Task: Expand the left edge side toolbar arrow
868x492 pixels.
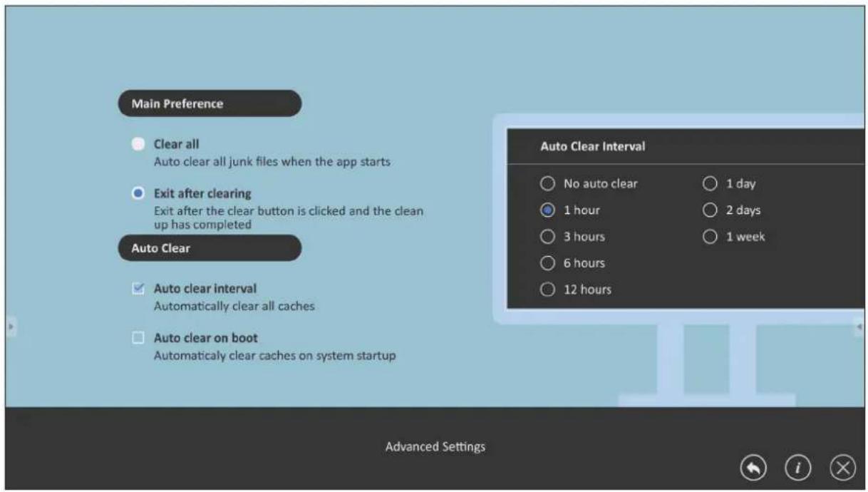Action: (10, 327)
